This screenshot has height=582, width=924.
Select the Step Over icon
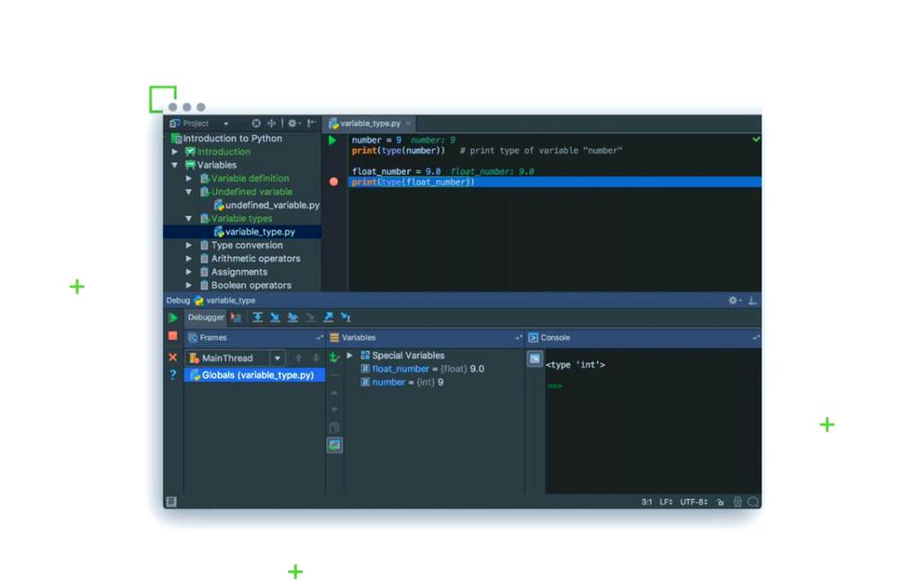[258, 317]
